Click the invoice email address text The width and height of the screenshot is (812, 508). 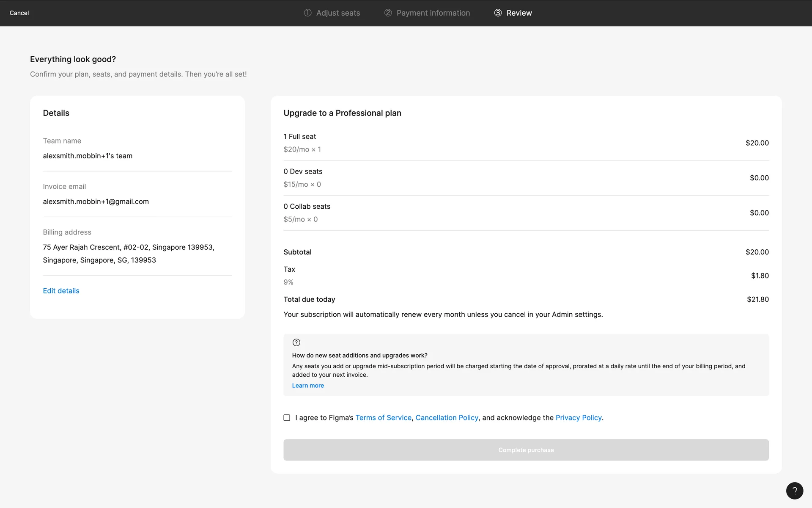(x=96, y=202)
